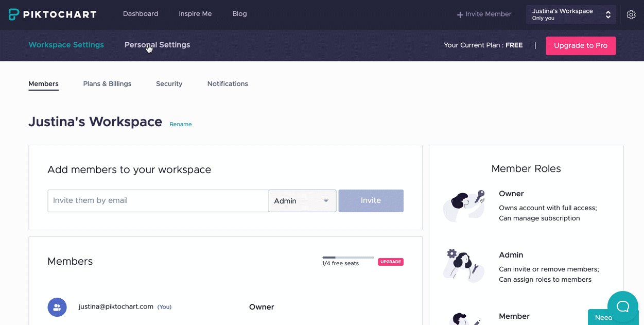Switch to Personal Settings
This screenshot has width=644, height=325.
[x=157, y=45]
